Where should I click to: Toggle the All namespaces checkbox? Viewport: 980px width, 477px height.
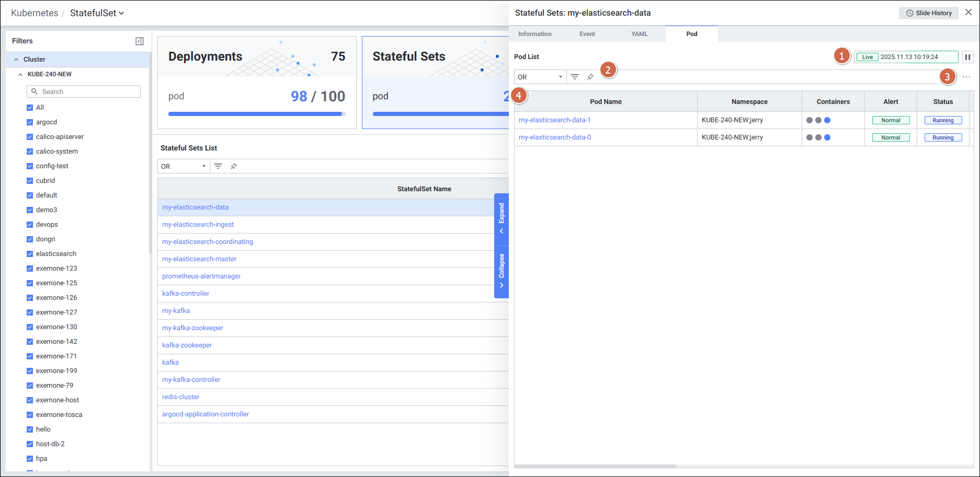pos(30,108)
